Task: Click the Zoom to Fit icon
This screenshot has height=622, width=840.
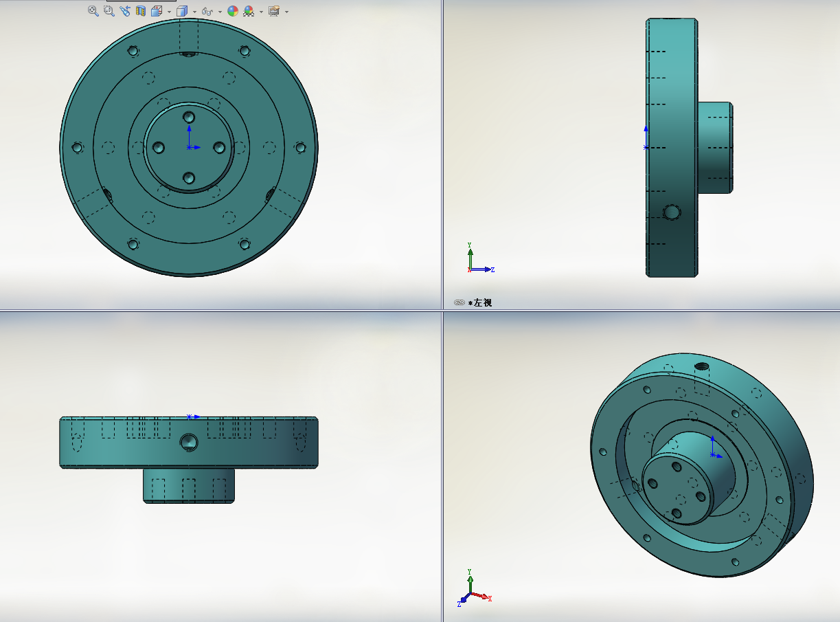Action: click(x=93, y=11)
